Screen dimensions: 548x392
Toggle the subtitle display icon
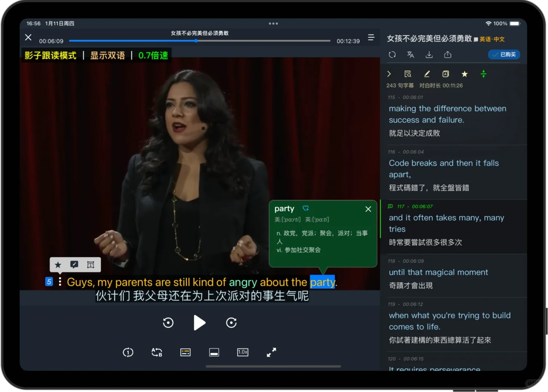point(185,352)
